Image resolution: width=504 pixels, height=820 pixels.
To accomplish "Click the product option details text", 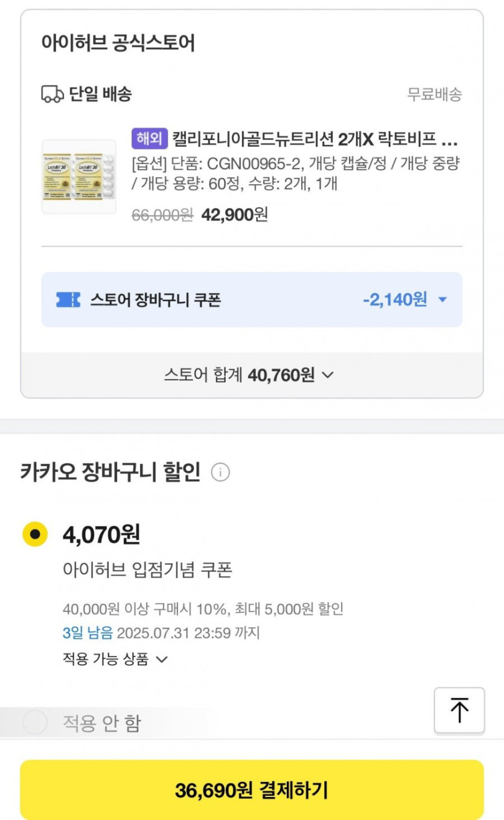I will pyautogui.click(x=295, y=174).
